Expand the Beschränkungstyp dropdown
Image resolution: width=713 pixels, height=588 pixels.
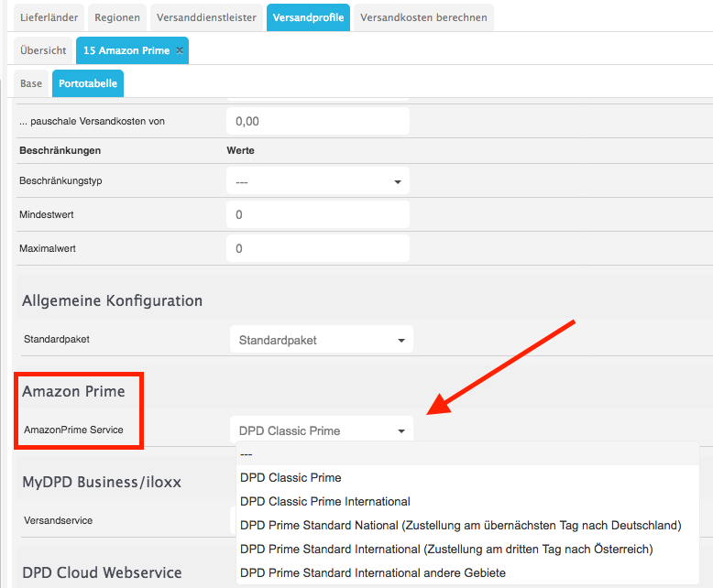(317, 181)
